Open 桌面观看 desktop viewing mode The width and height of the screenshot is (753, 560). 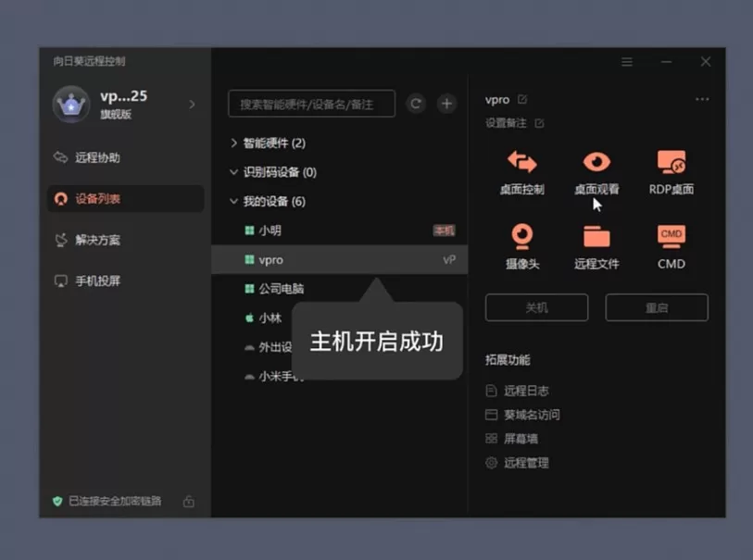point(596,173)
